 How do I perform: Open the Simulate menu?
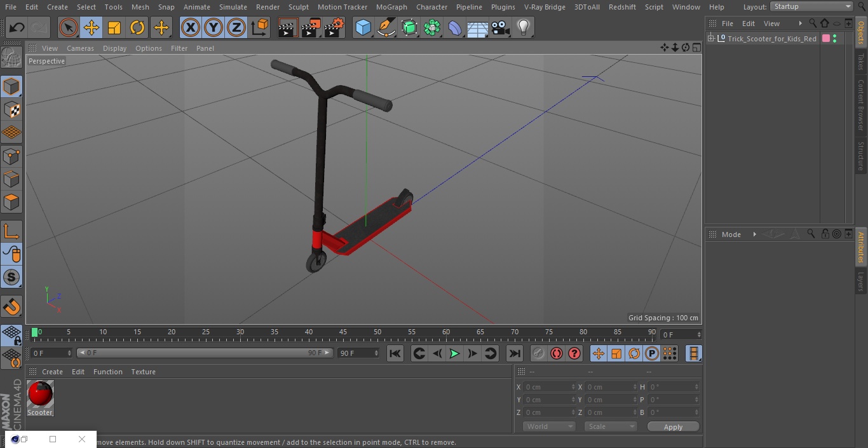click(233, 6)
